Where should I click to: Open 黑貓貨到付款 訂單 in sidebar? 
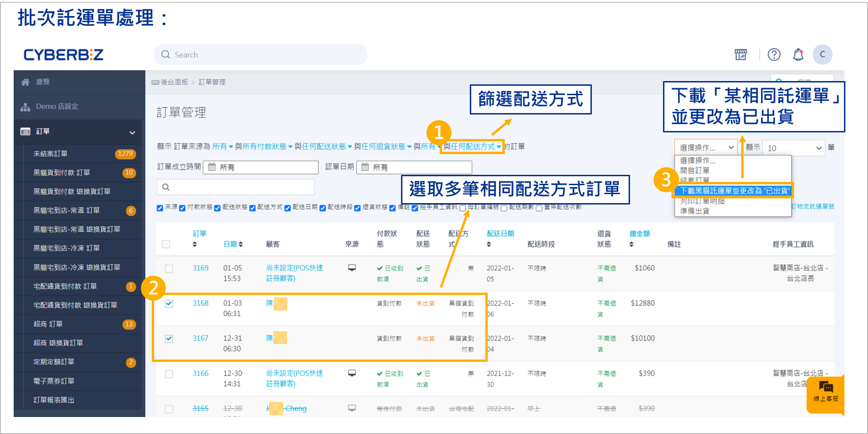62,172
